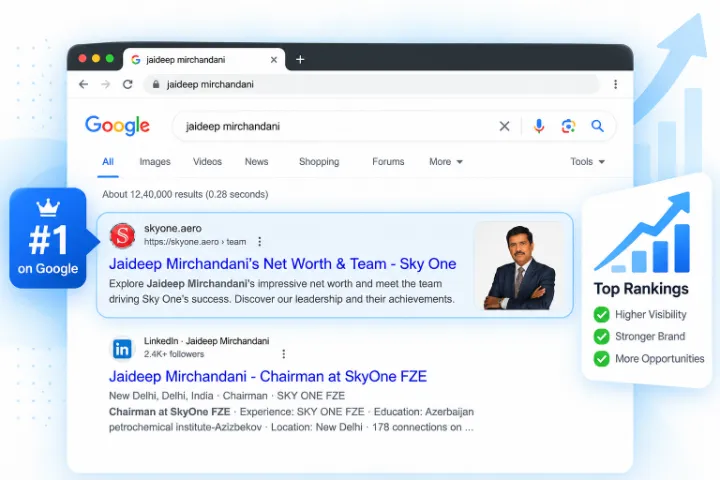
Task: Click the browser forward arrow
Action: click(106, 84)
